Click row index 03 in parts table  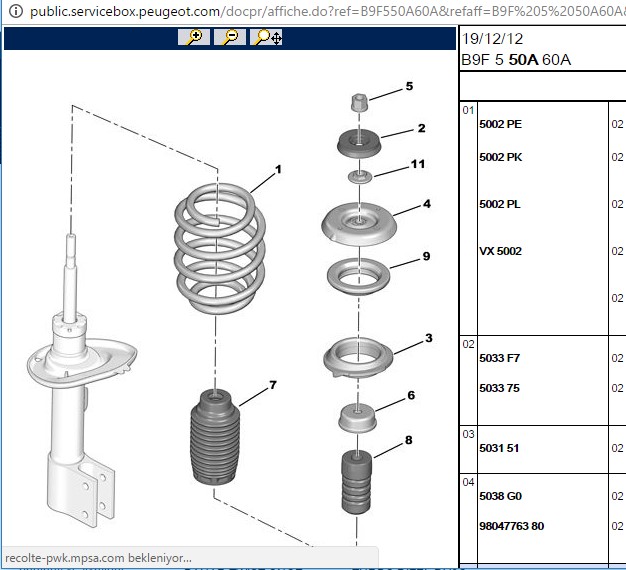coord(468,434)
